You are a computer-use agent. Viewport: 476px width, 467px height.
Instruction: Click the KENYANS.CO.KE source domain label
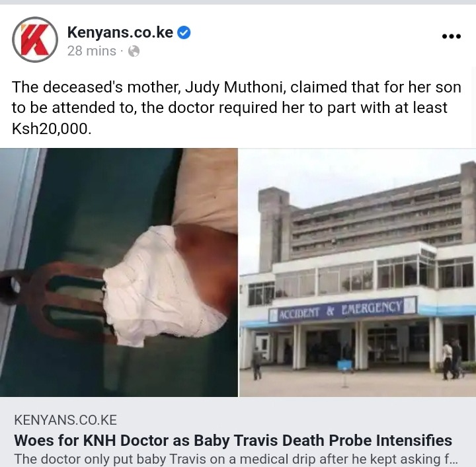65,420
